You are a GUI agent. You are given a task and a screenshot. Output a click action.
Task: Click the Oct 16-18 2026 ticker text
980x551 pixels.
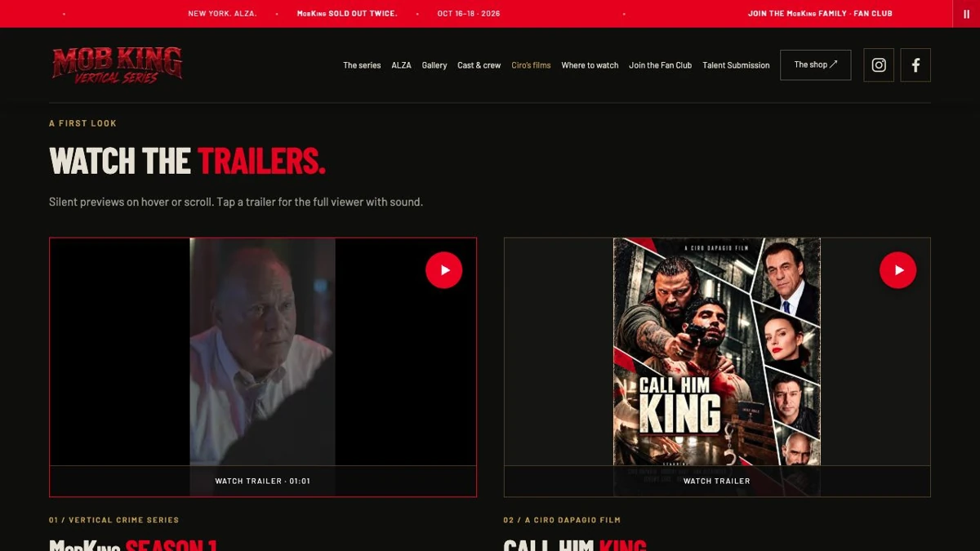click(469, 14)
